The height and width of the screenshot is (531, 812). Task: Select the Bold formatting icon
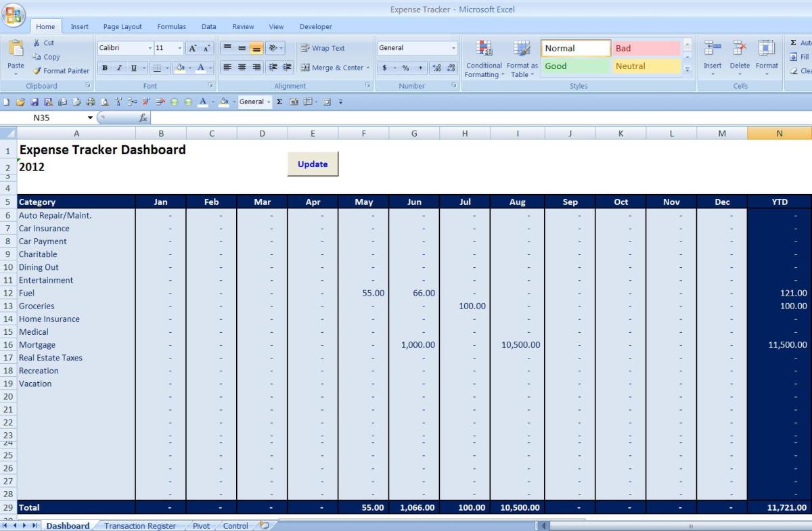click(104, 67)
